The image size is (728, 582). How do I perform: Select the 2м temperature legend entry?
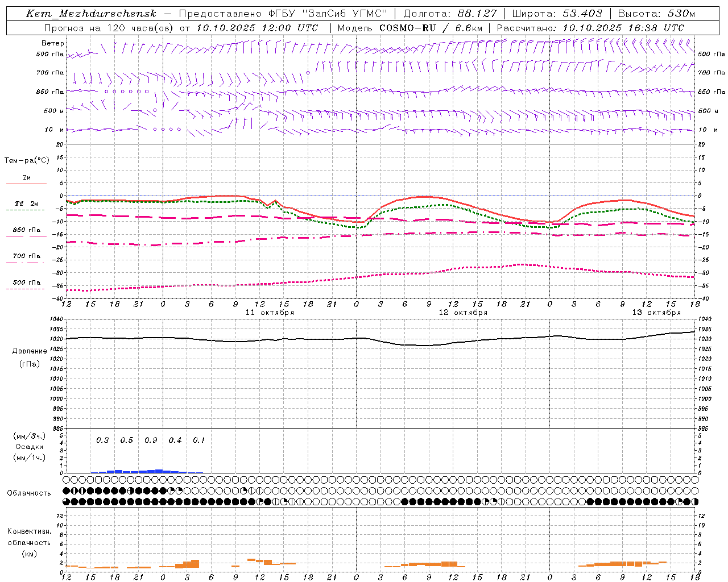27,177
